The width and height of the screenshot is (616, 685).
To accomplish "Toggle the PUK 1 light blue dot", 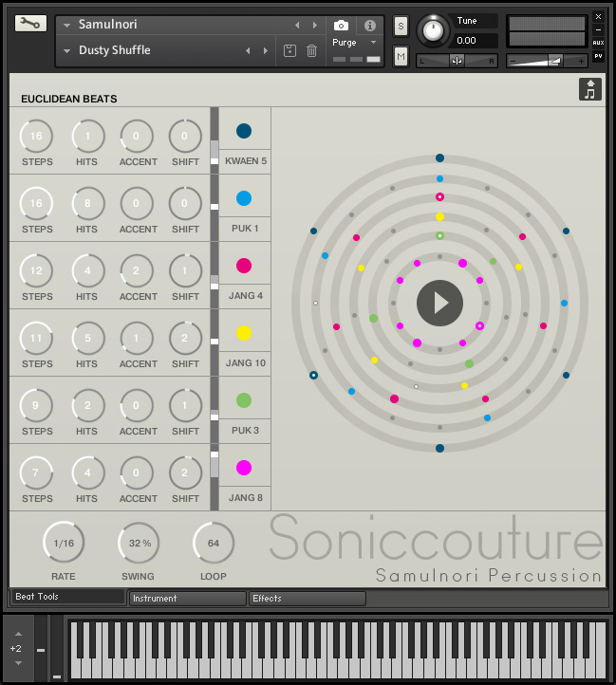I will [244, 198].
